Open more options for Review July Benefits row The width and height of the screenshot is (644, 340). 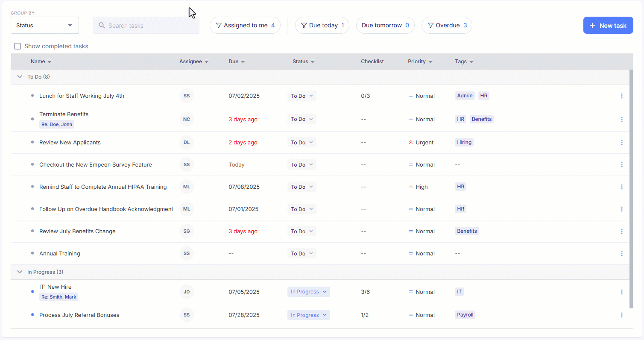tap(622, 231)
